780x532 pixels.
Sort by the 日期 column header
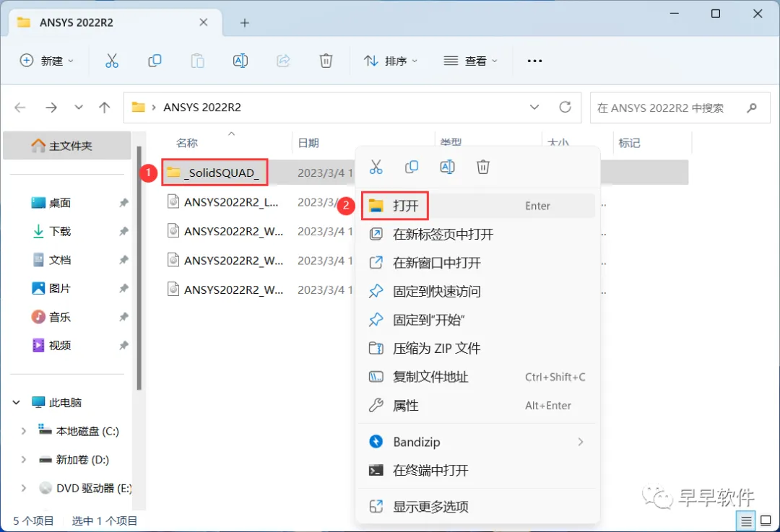(308, 143)
